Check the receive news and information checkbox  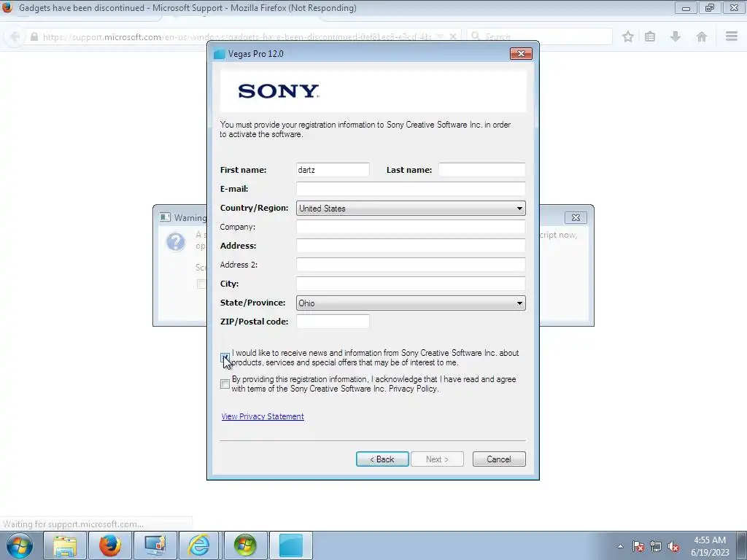(225, 357)
